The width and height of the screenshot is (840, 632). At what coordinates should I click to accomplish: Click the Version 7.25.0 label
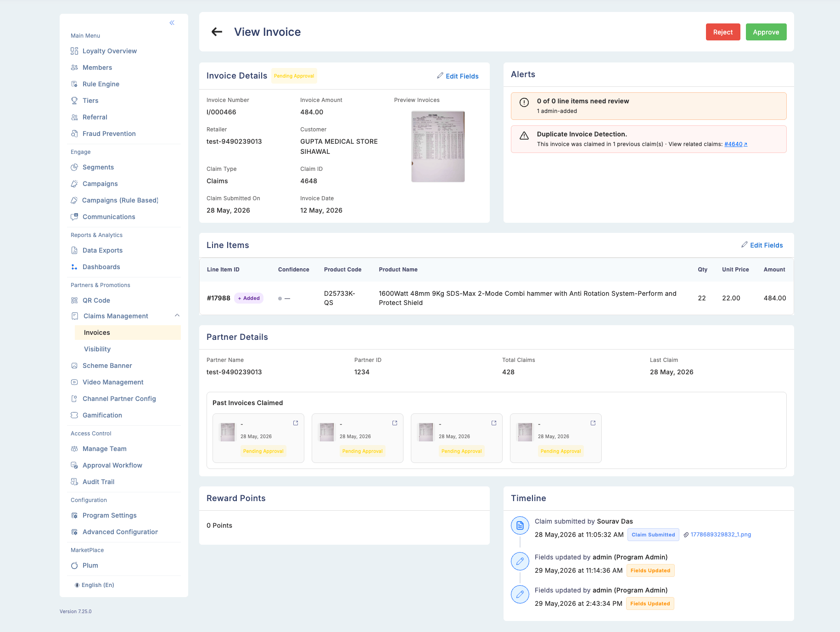point(76,612)
